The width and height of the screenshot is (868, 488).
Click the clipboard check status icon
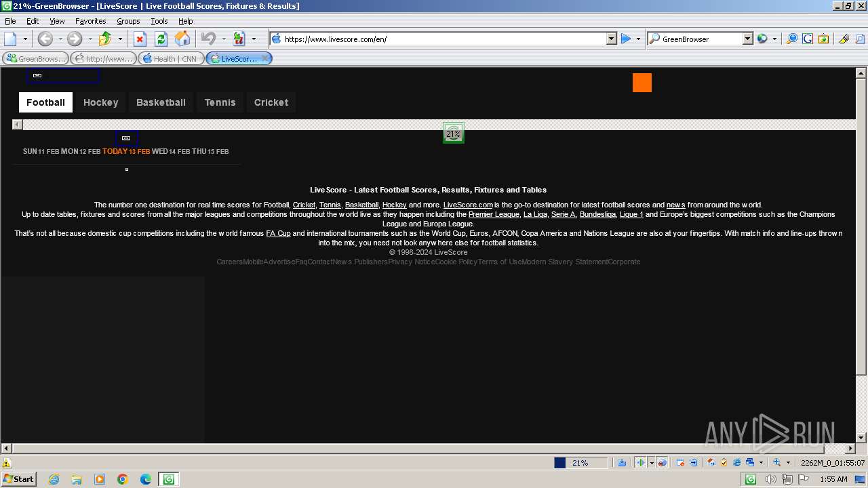pos(724,463)
